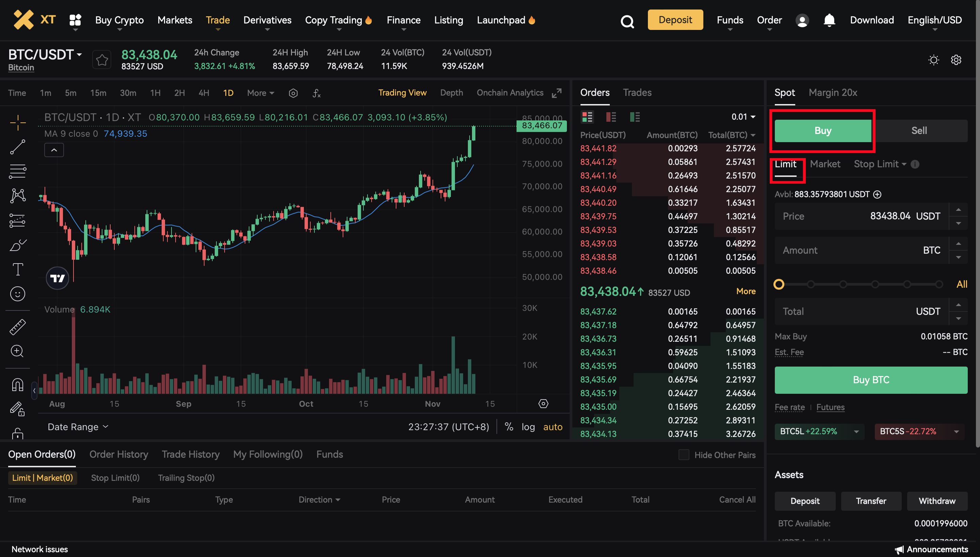Click the Buy BTC button
The image size is (980, 557).
pyautogui.click(x=871, y=380)
